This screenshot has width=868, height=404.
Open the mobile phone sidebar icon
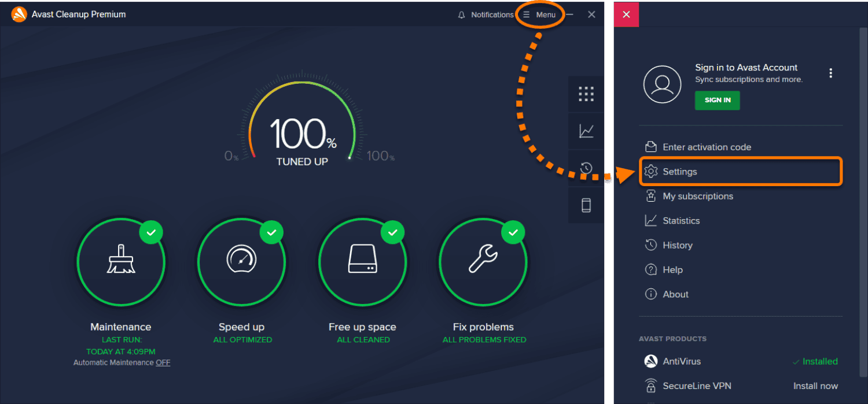[x=586, y=205]
